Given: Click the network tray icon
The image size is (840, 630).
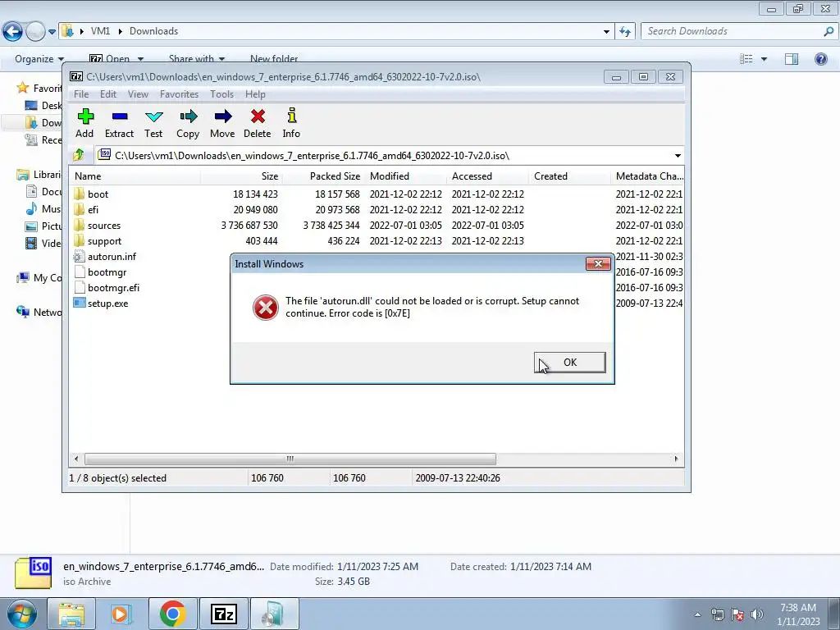Looking at the screenshot, I should point(717,614).
